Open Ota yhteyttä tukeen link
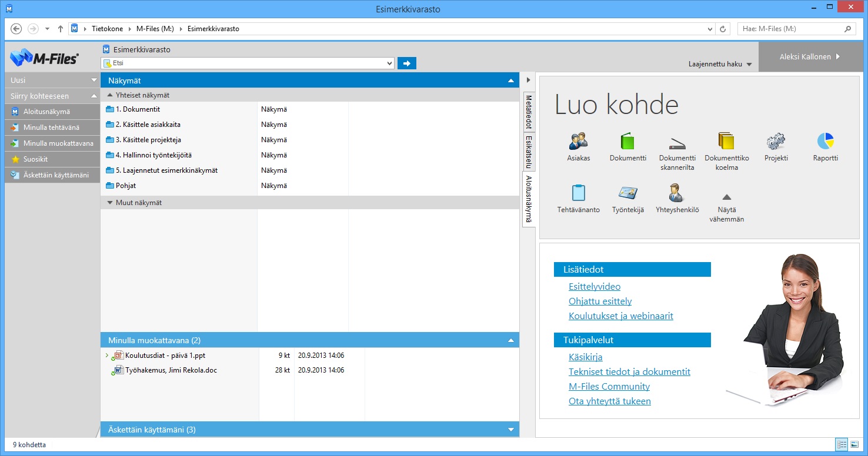This screenshot has width=868, height=456. [609, 401]
